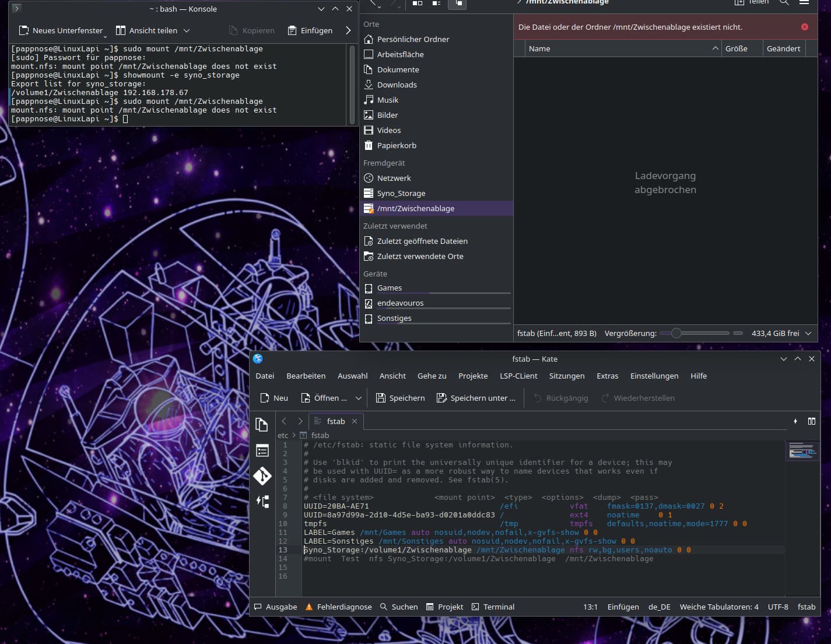831x644 pixels.
Task: Click Neu in Kate toolbar
Action: click(x=274, y=398)
